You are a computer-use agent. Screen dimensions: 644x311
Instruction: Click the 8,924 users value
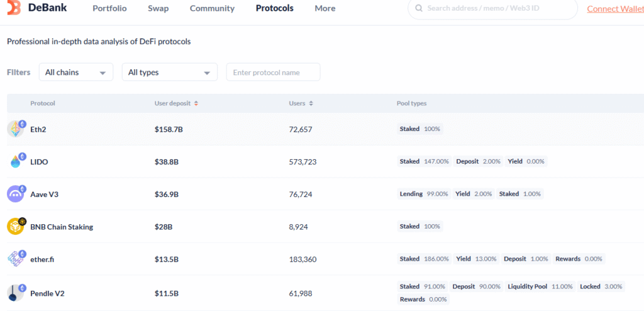click(298, 227)
